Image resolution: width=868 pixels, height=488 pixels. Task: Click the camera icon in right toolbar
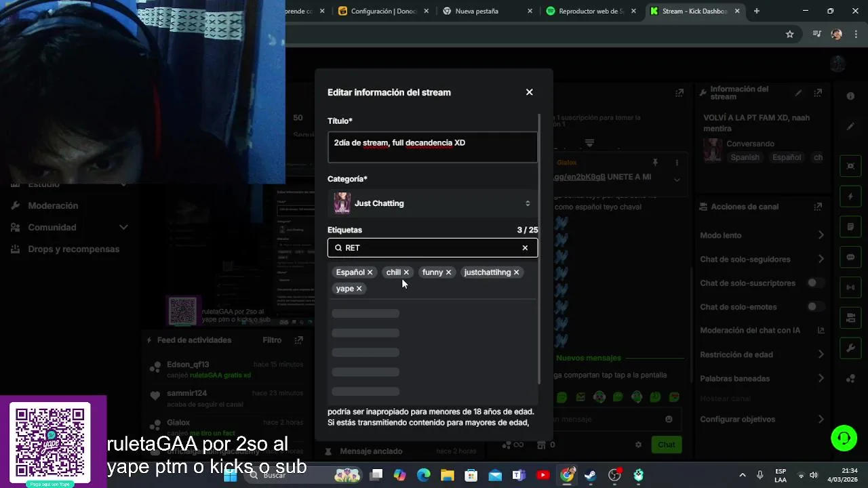point(850,318)
